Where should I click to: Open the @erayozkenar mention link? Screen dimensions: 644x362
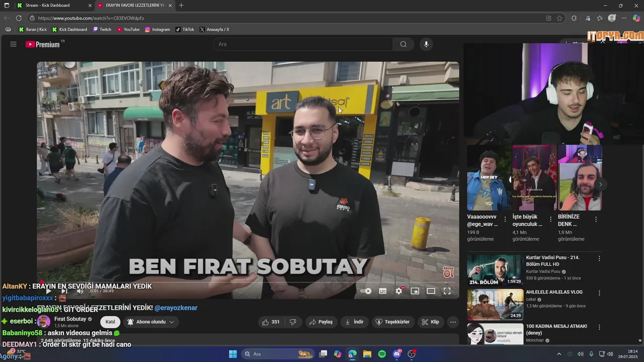tap(176, 308)
